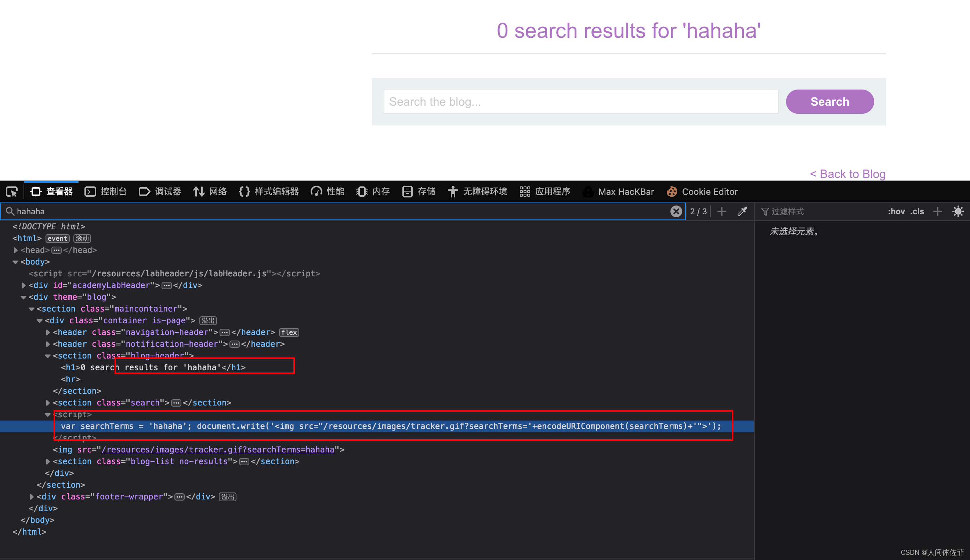Toggle the .cls class panel
Image resolution: width=970 pixels, height=560 pixels.
(917, 211)
